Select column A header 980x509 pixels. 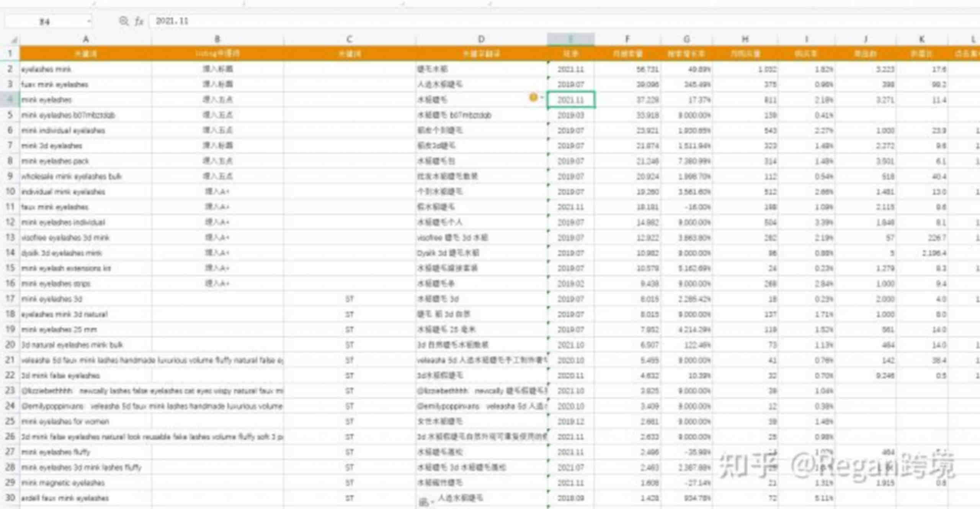coord(86,39)
